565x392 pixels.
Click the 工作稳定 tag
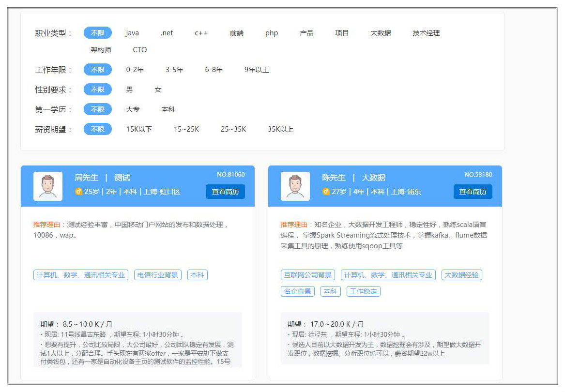(x=363, y=291)
